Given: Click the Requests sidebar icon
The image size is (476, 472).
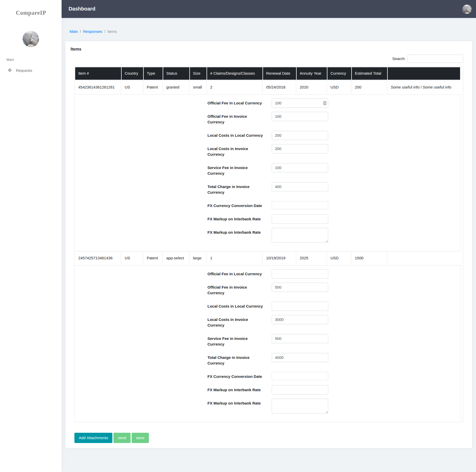Looking at the screenshot, I should click(10, 70).
